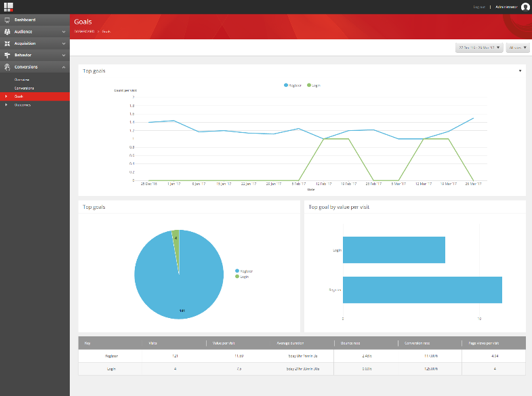Screen dimensions: 532x396
Task: Click the Top goal by value per visit title
Action: click(x=339, y=207)
